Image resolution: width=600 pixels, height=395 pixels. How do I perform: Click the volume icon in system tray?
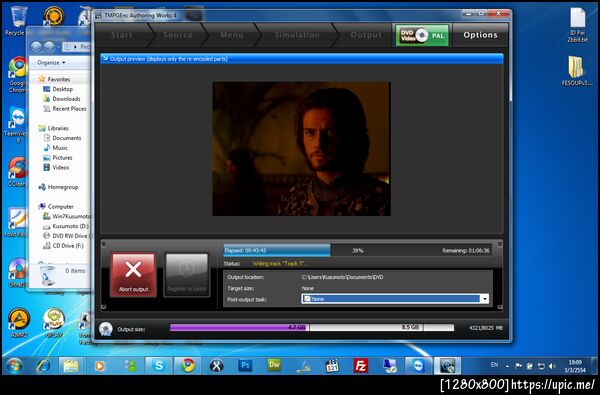[x=552, y=366]
